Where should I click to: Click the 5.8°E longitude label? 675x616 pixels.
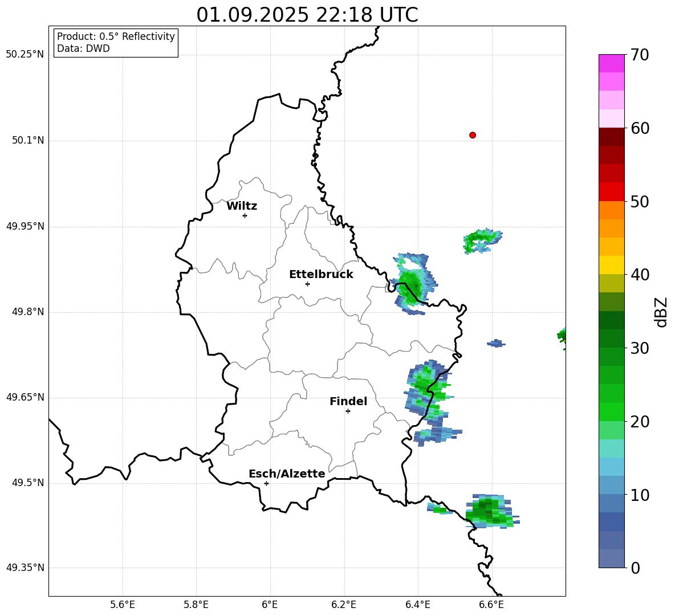196,605
